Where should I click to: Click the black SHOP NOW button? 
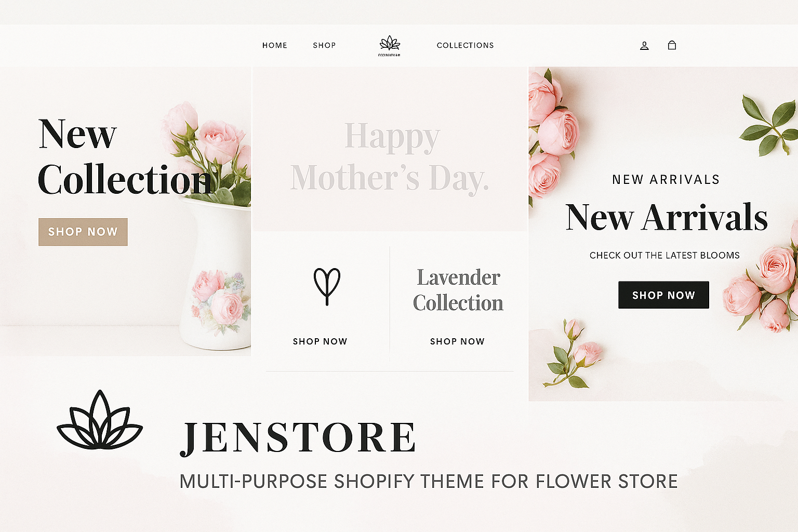point(663,295)
